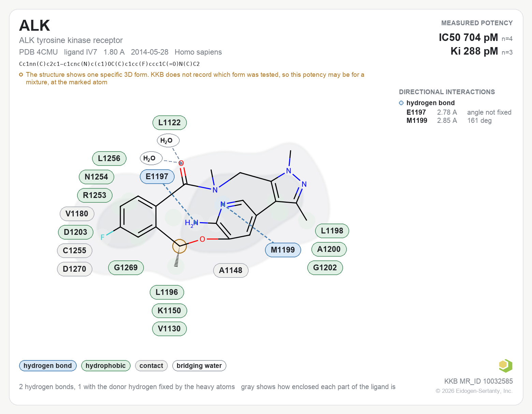Select the blue E1197 residue pill in the diagram
This screenshot has width=532, height=414.
coord(157,176)
